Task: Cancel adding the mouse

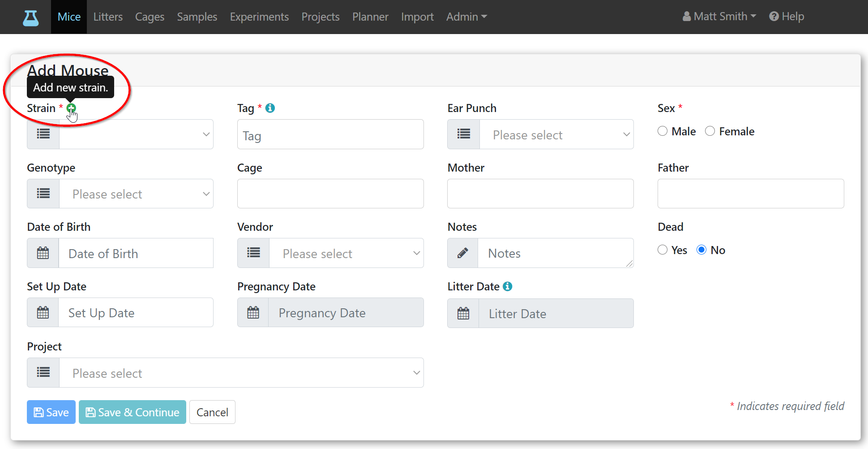Action: pyautogui.click(x=212, y=412)
